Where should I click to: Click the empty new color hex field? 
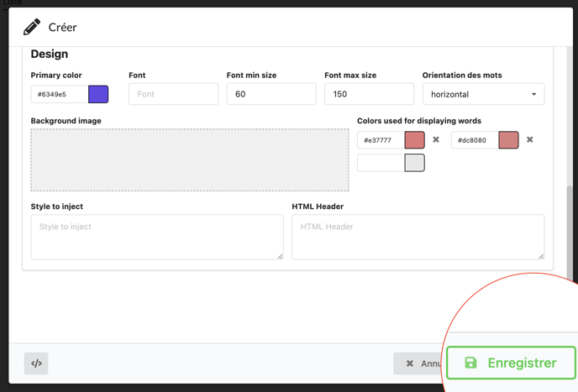381,163
